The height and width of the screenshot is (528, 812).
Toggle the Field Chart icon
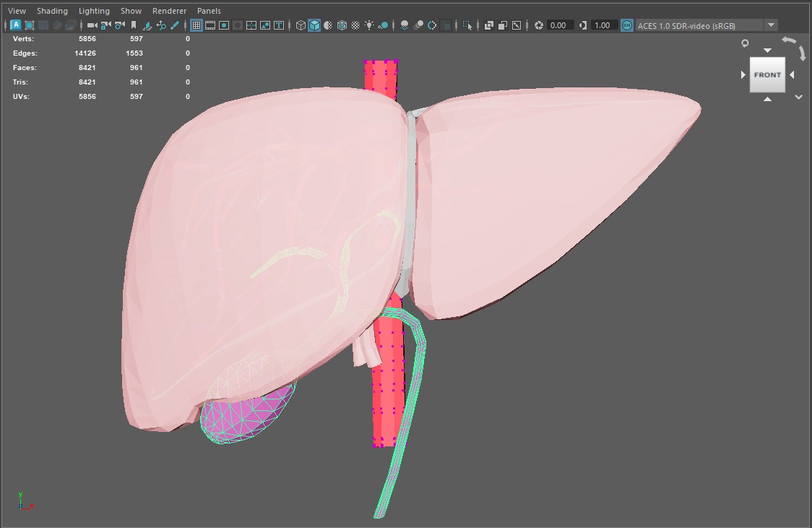click(x=251, y=25)
